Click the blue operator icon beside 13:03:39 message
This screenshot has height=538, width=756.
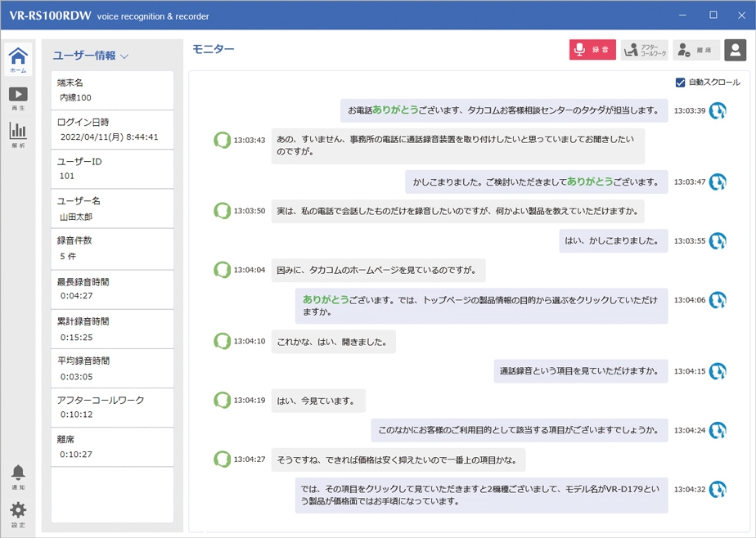click(x=718, y=109)
